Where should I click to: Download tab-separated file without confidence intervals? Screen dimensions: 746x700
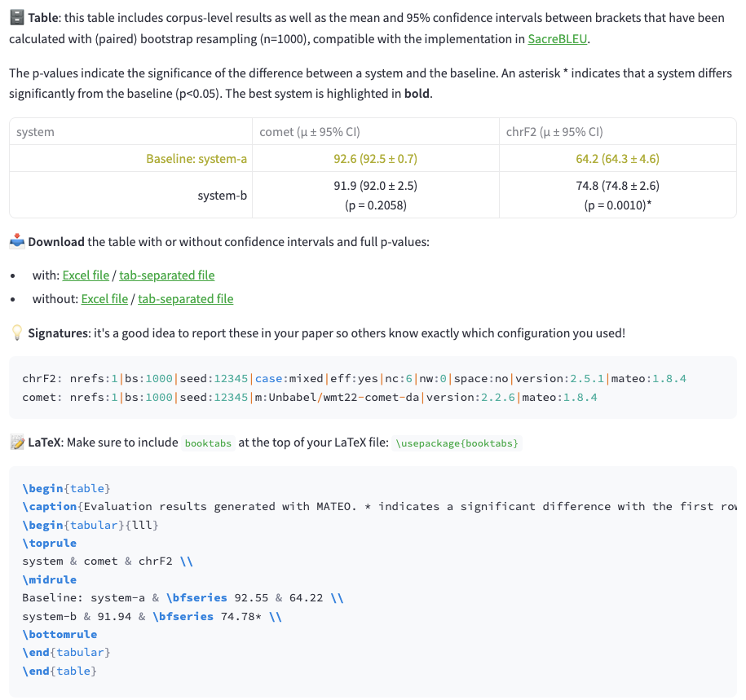click(186, 299)
